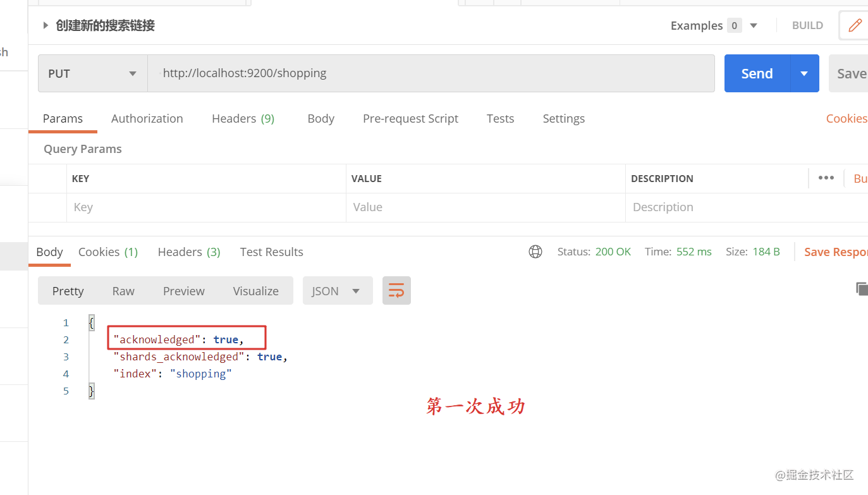868x495 pixels.
Task: Open the PUT method dropdown
Action: coord(93,73)
